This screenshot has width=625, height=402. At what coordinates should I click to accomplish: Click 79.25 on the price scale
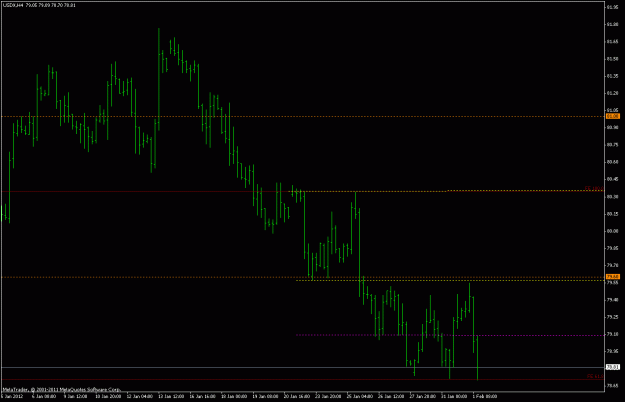(613, 317)
